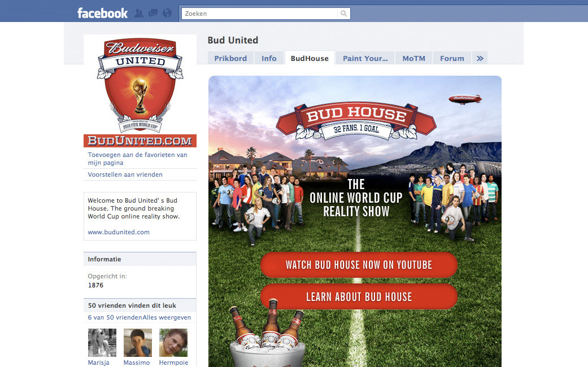Open the messages icon
The image size is (588, 367).
tap(153, 14)
